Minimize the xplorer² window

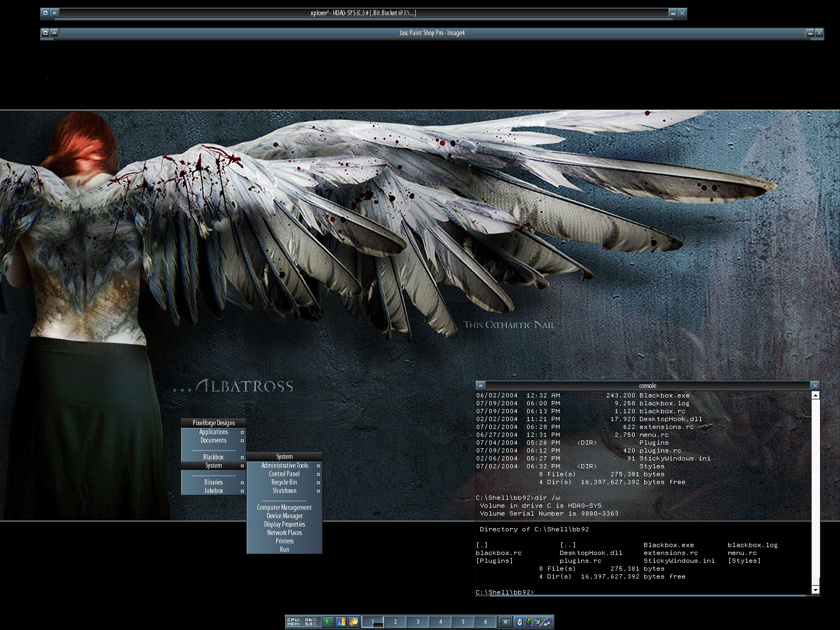[x=673, y=13]
